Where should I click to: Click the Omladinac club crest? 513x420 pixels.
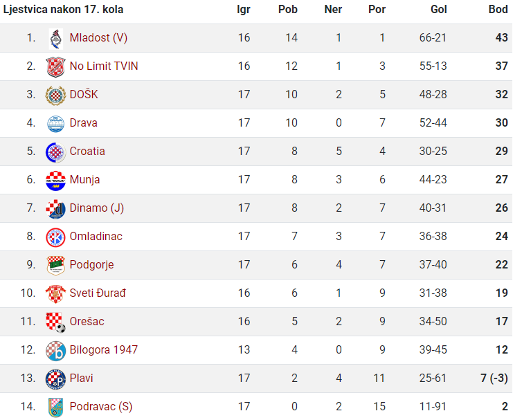pyautogui.click(x=55, y=237)
